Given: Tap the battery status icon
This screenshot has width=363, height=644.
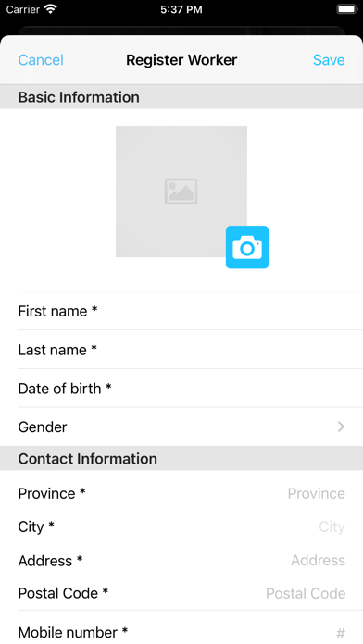Looking at the screenshot, I should pos(346,9).
